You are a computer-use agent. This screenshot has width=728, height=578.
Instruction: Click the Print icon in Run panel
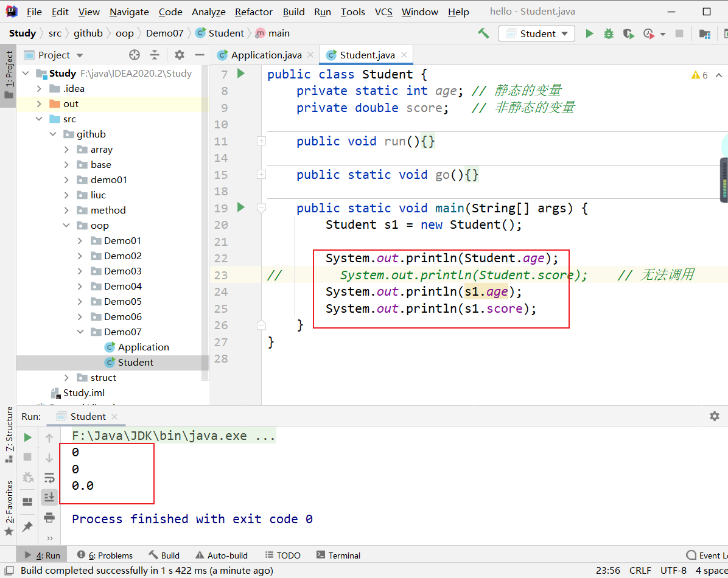[49, 518]
